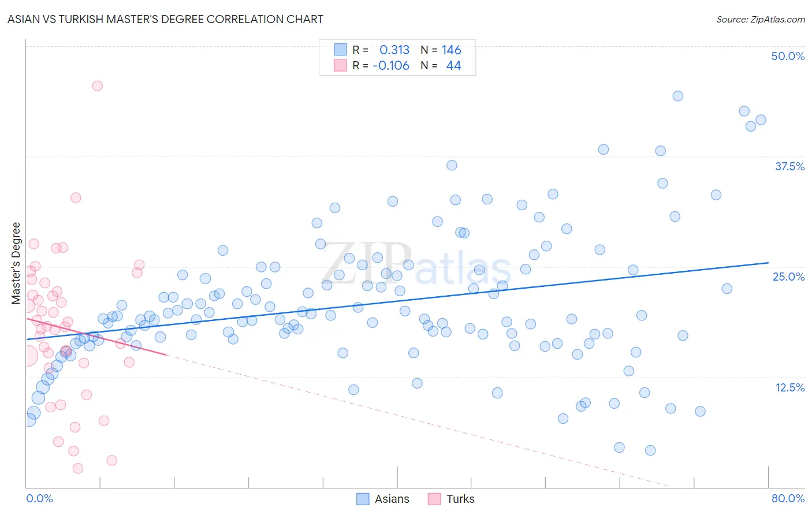Image resolution: width=812 pixels, height=515 pixels.
Task: Click the Master's Degree y-axis title
Action: [x=16, y=263]
